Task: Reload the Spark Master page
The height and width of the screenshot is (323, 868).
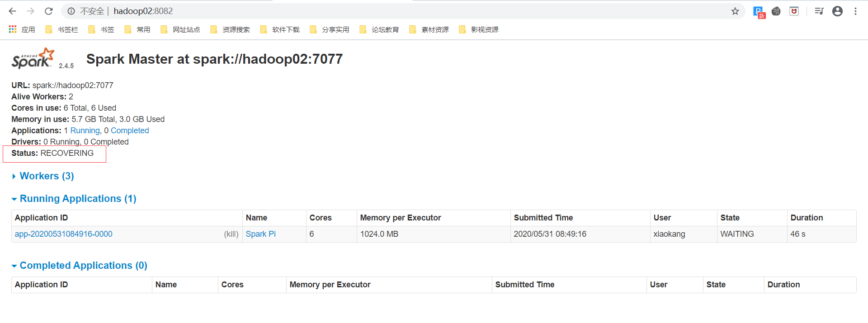Action: coord(49,11)
